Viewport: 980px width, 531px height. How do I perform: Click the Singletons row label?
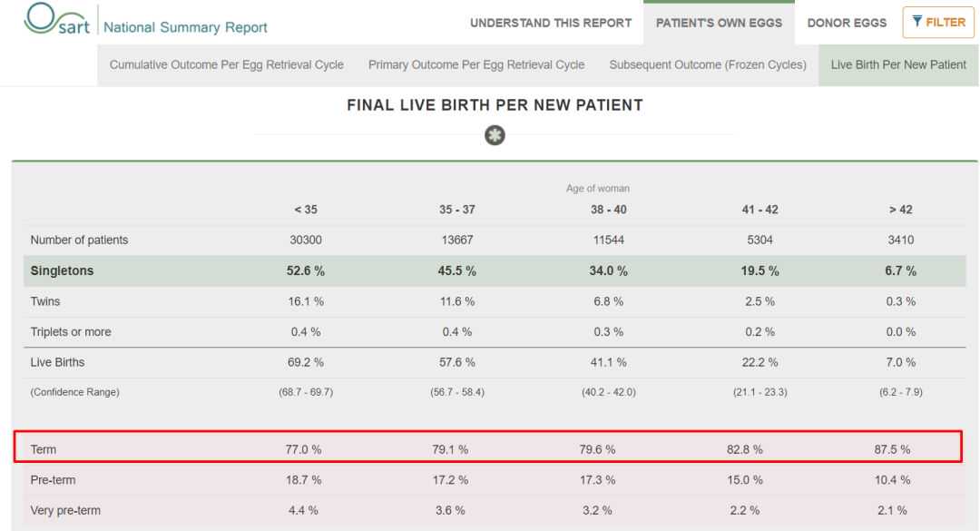tap(63, 270)
